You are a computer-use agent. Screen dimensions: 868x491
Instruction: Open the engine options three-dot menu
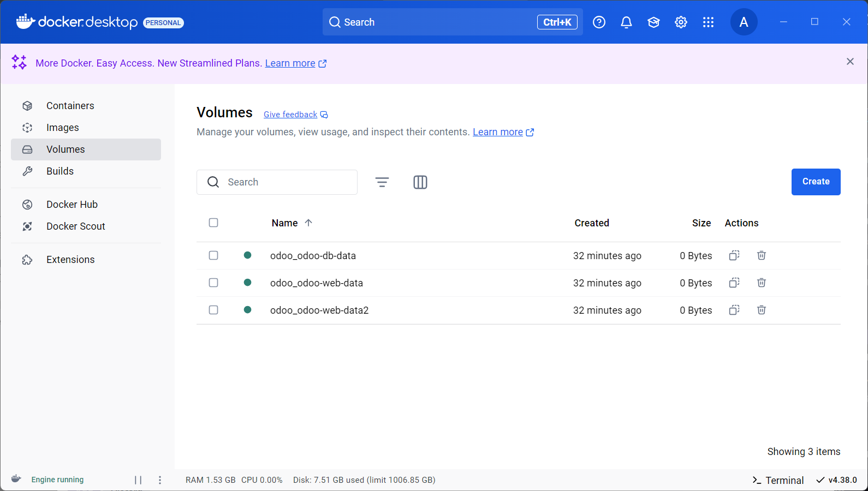(160, 480)
